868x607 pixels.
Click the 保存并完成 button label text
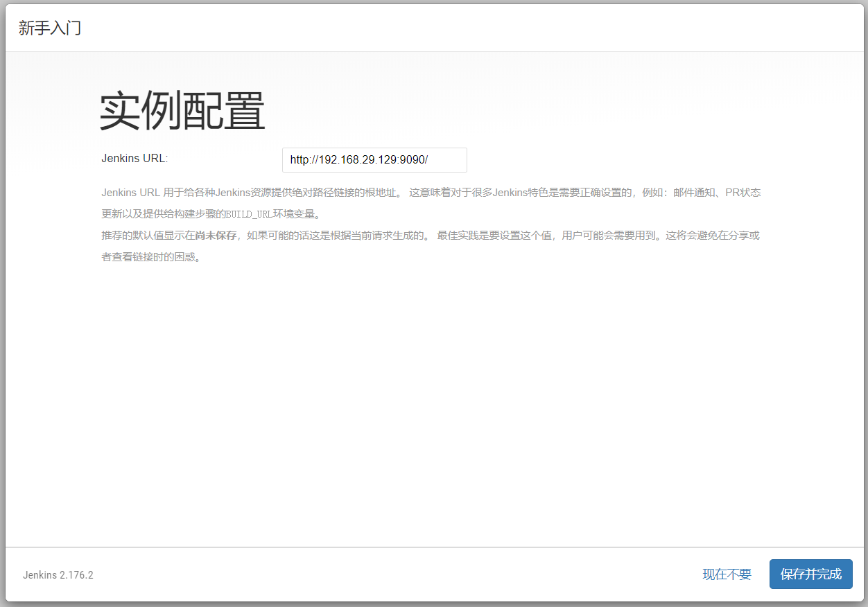click(x=810, y=574)
